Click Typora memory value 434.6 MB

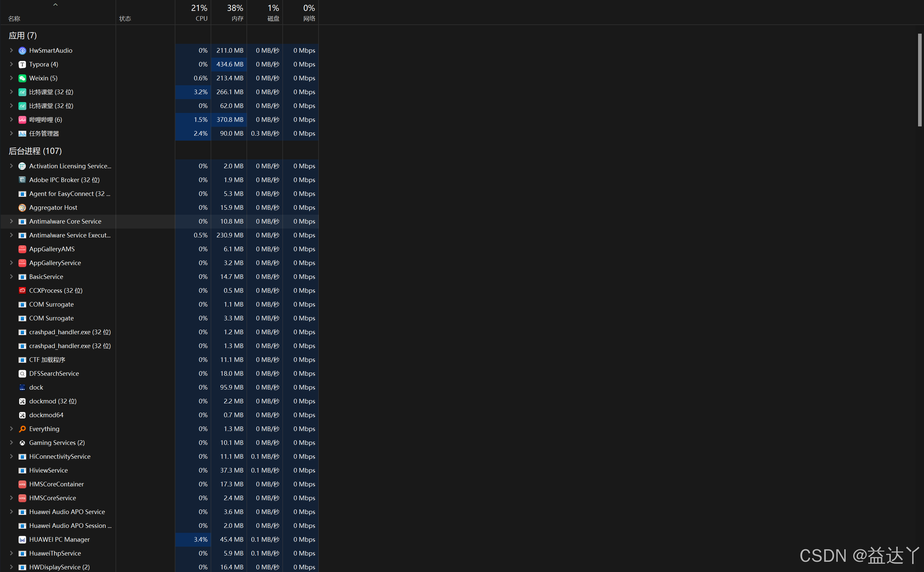[x=230, y=64]
